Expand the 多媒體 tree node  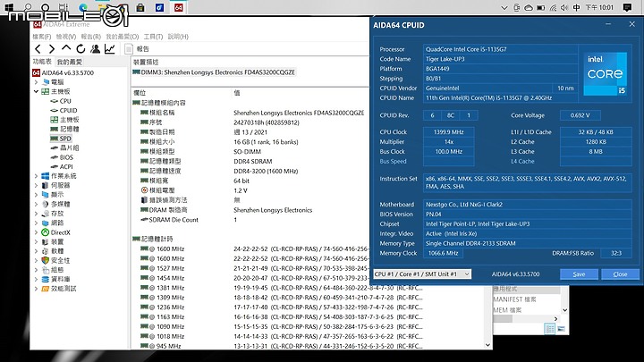click(36, 204)
